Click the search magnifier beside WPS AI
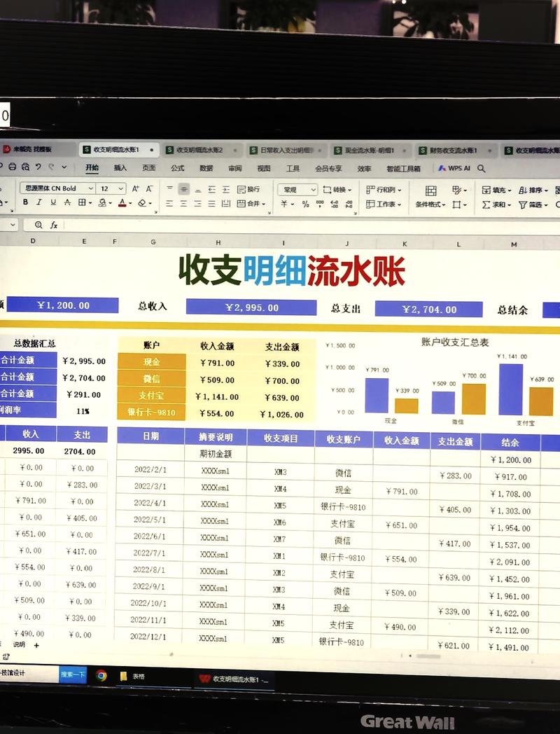560x734 pixels. tap(482, 168)
